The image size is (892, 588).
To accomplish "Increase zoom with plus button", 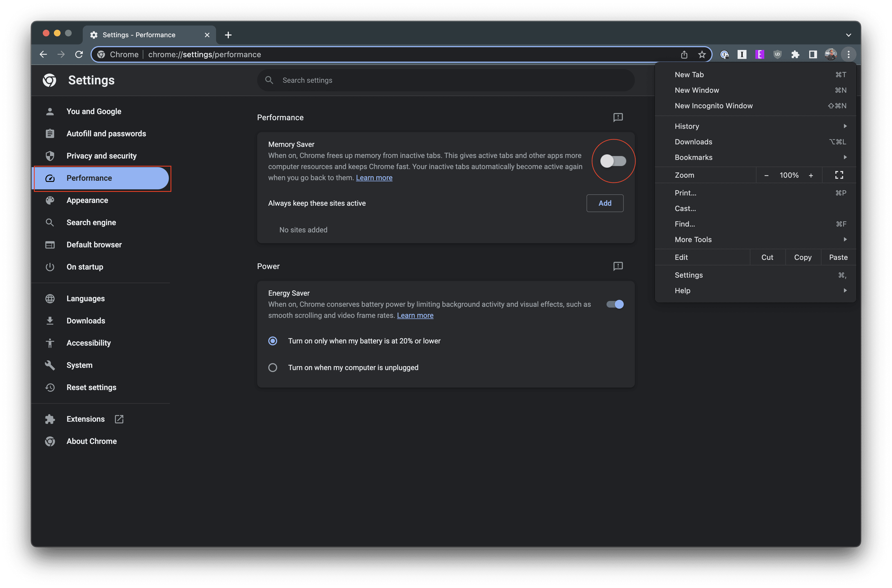I will [x=811, y=175].
